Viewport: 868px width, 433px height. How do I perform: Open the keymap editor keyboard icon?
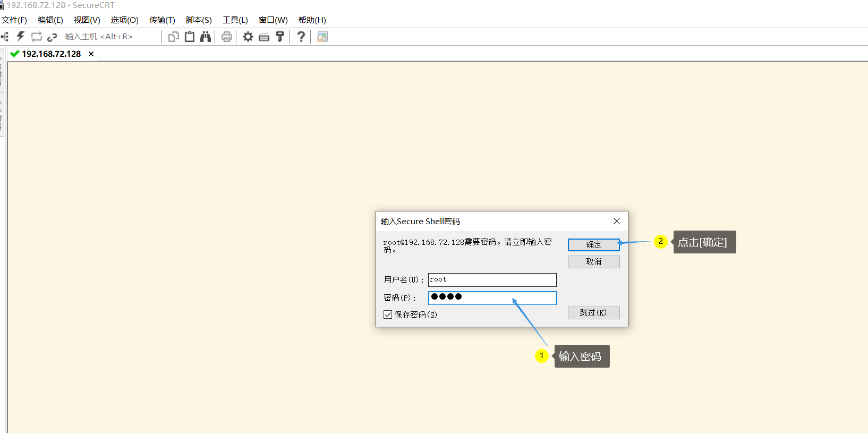point(264,37)
